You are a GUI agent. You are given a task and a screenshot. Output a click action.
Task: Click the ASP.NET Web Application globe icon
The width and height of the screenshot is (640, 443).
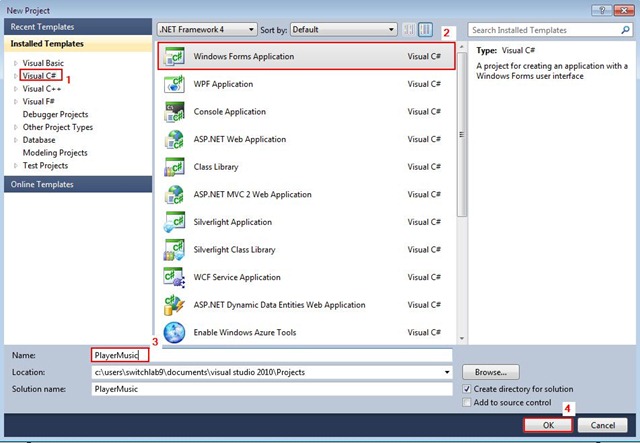click(x=174, y=139)
